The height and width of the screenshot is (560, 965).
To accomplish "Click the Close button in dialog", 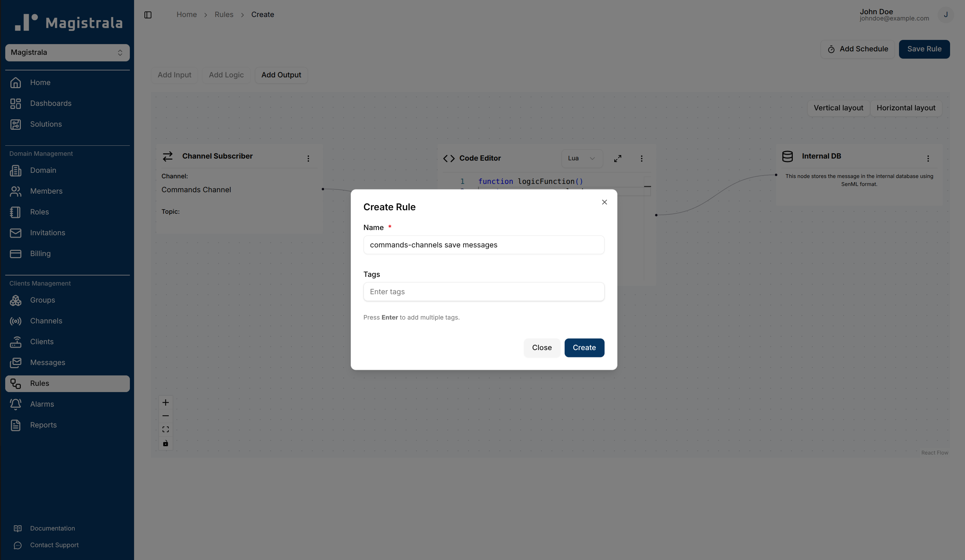I will (542, 348).
